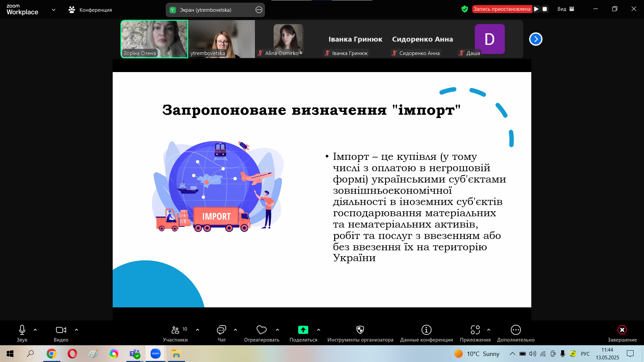The height and width of the screenshot is (362, 644).
Task: Open the View layout menu
Action: pyautogui.click(x=566, y=9)
